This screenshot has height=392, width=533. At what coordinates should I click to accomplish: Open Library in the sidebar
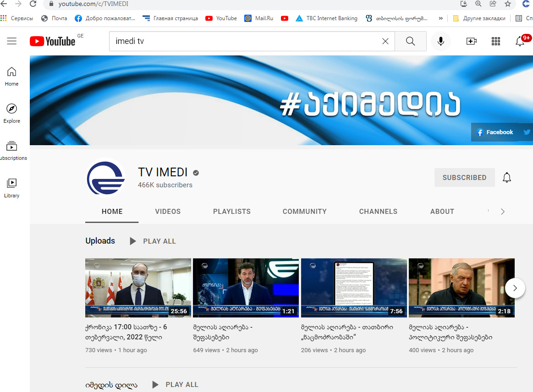(11, 188)
